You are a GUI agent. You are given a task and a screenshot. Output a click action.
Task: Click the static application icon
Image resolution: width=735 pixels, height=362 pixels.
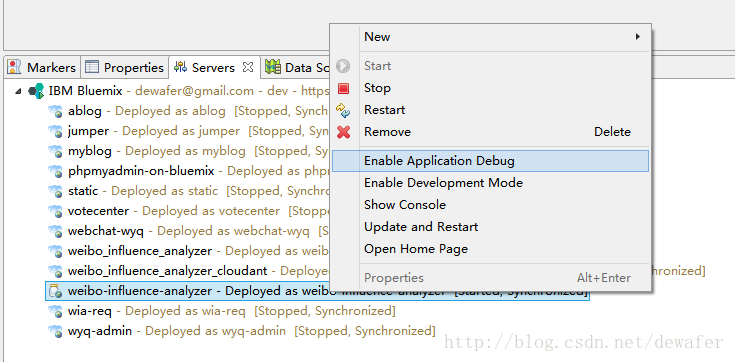pos(55,191)
